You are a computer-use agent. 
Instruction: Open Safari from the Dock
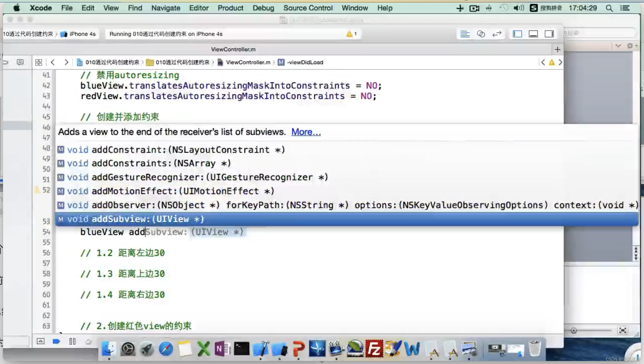tap(166, 349)
